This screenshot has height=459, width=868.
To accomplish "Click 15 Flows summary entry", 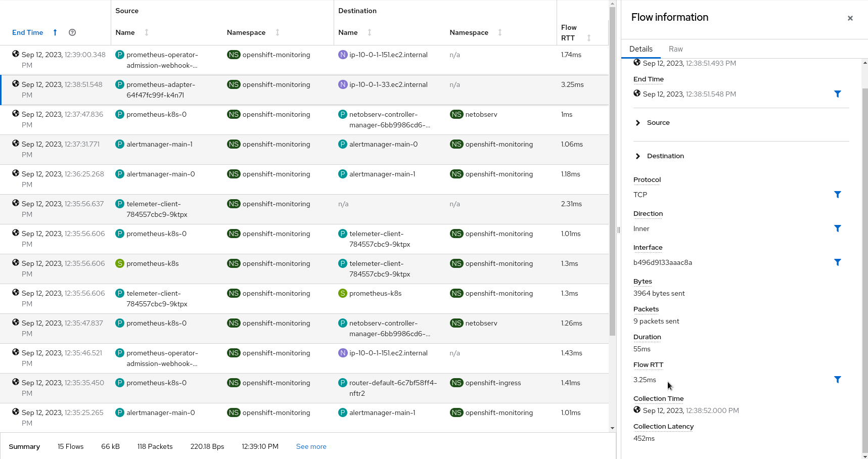I will 71,446.
